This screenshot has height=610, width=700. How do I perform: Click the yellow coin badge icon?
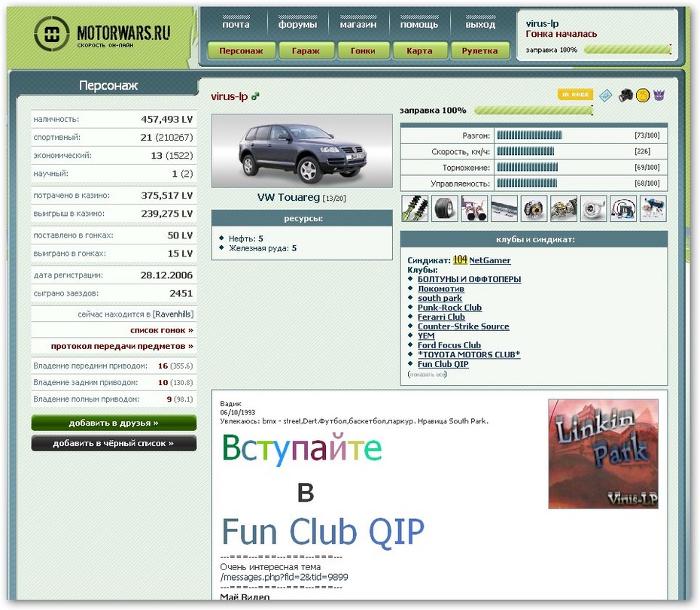642,95
